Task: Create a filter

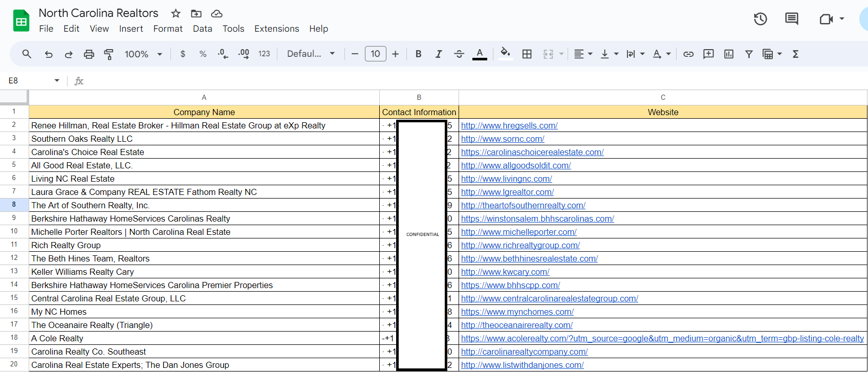Action: coord(749,54)
